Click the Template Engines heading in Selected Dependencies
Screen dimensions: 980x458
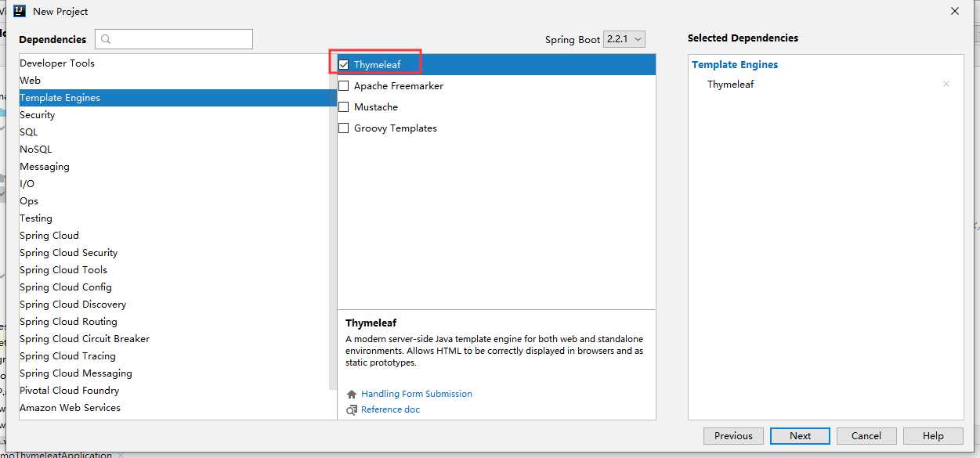tap(735, 65)
